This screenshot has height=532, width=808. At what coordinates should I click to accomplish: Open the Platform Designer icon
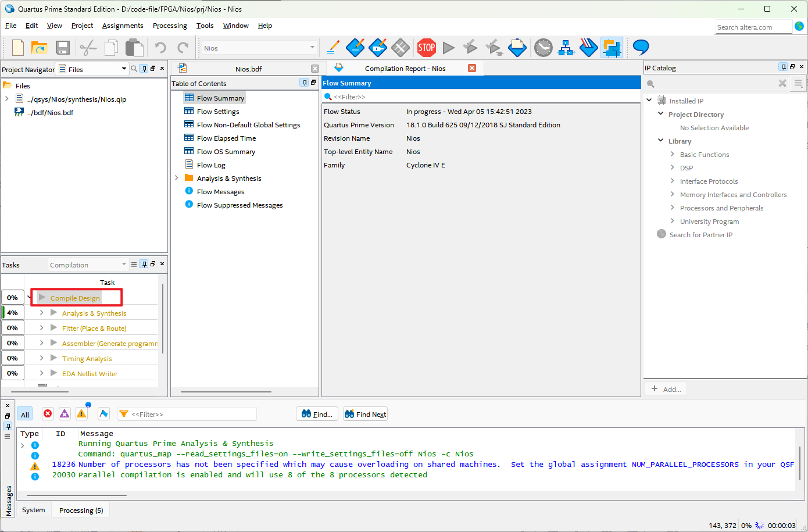coord(612,48)
